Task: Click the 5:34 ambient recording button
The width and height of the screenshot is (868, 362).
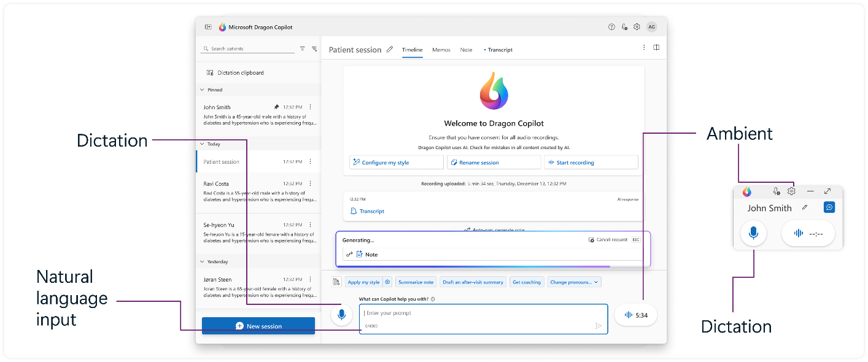Action: tap(635, 315)
